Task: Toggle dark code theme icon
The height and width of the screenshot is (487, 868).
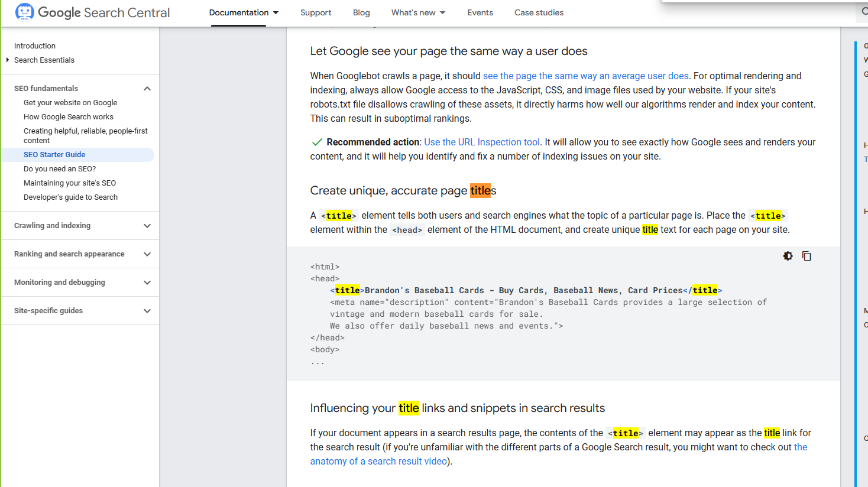Action: (788, 256)
